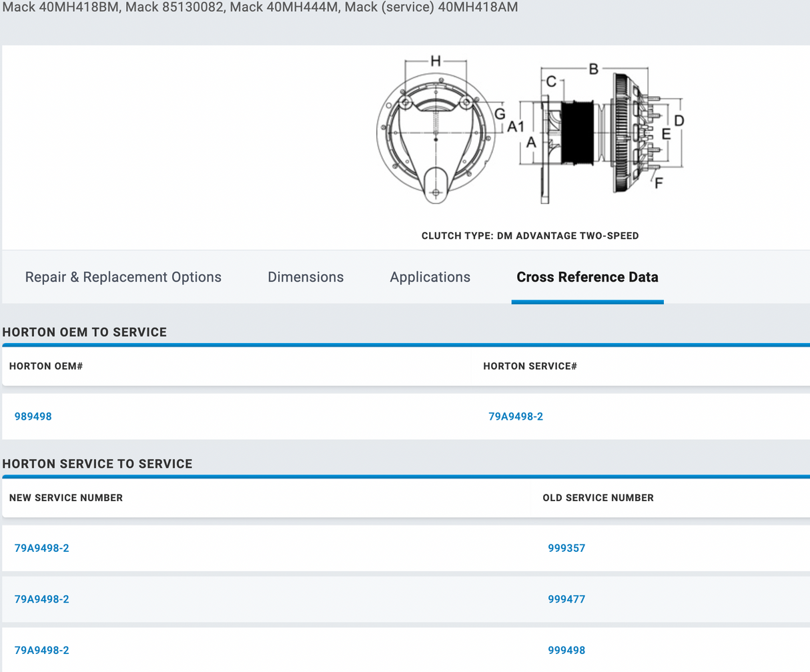View the Cross Reference Data tab
The image size is (810, 672).
[x=587, y=277]
